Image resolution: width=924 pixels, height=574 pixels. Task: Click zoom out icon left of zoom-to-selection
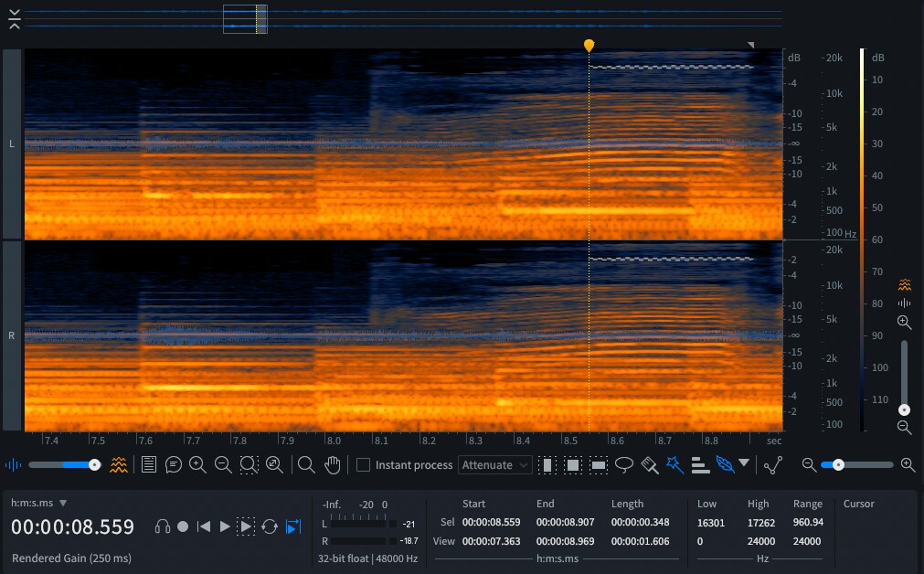[223, 465]
